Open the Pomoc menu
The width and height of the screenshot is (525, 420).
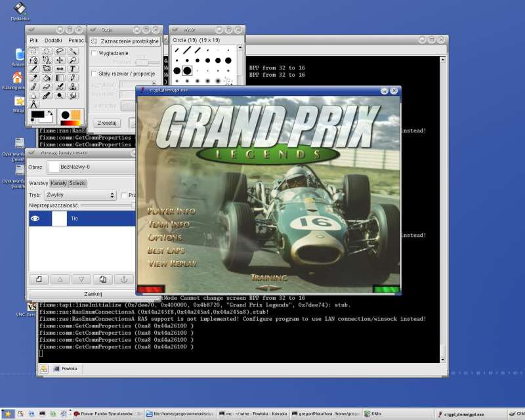click(76, 40)
